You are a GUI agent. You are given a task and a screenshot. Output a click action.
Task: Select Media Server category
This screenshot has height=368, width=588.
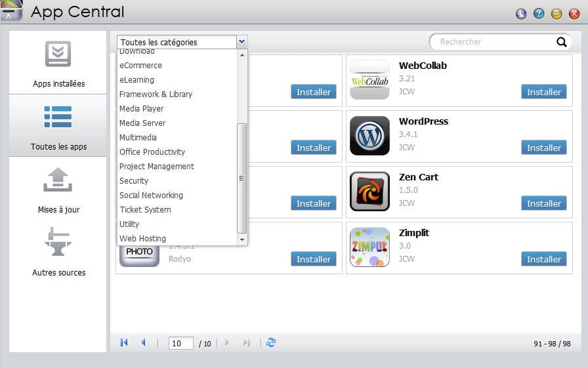coord(177,123)
